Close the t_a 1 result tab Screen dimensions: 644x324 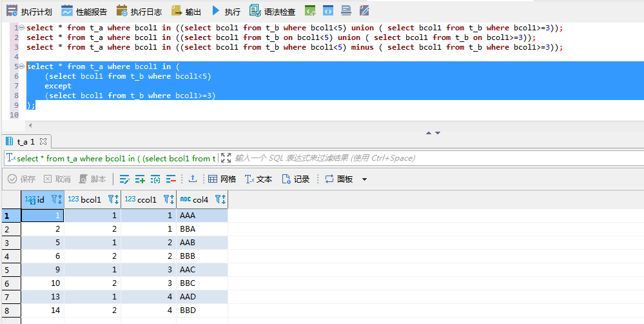[x=43, y=141]
